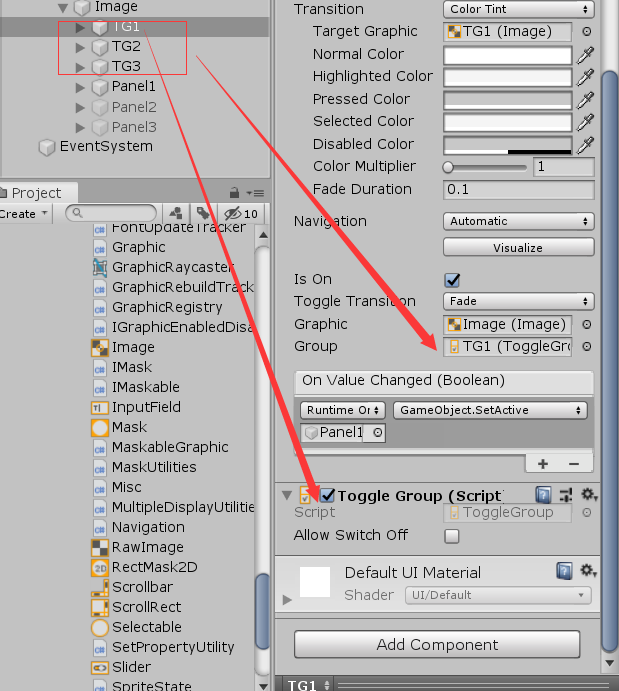Viewport: 619px width, 691px height.
Task: Remove the On Value Changed listener
Action: pyautogui.click(x=574, y=464)
